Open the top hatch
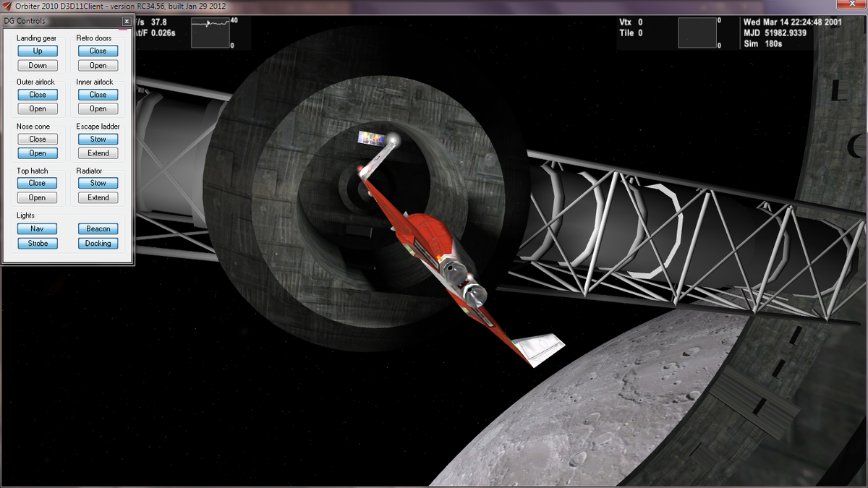868x488 pixels. point(38,197)
